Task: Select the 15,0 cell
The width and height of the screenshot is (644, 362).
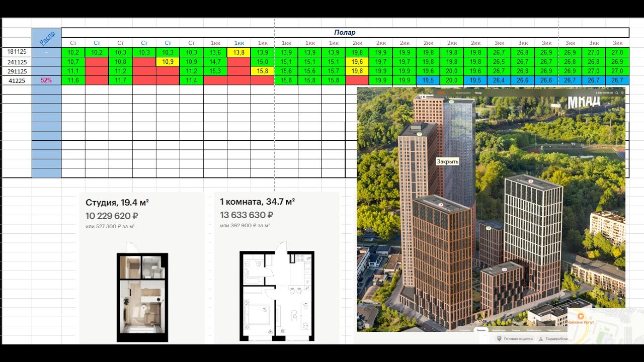Action: (263, 62)
